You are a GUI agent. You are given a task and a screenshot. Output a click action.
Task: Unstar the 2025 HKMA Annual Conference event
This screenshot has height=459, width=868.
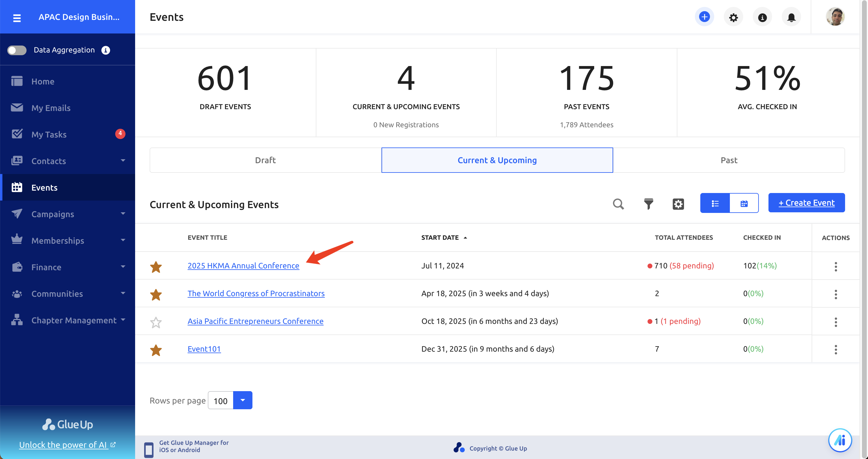tap(156, 267)
